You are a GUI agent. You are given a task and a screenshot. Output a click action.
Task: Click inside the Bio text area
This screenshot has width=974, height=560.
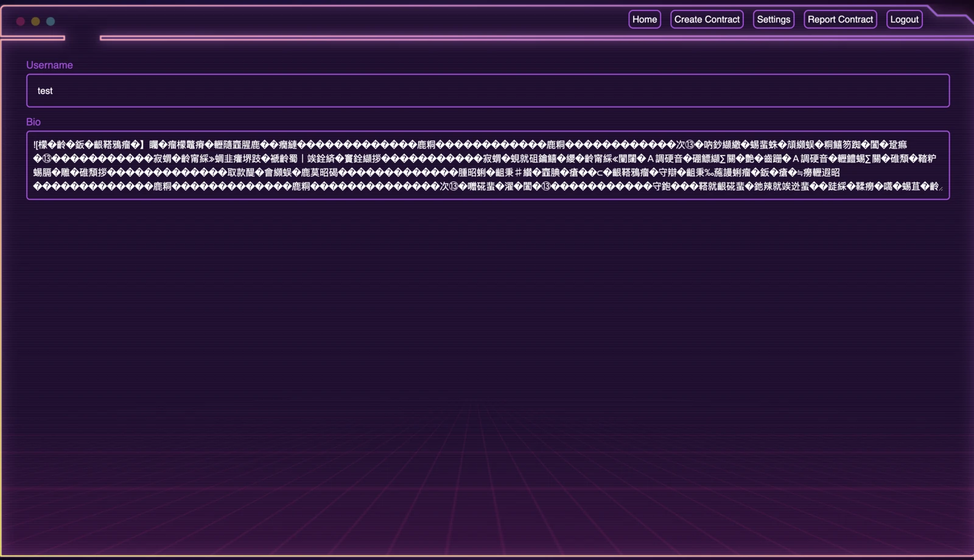pos(488,166)
